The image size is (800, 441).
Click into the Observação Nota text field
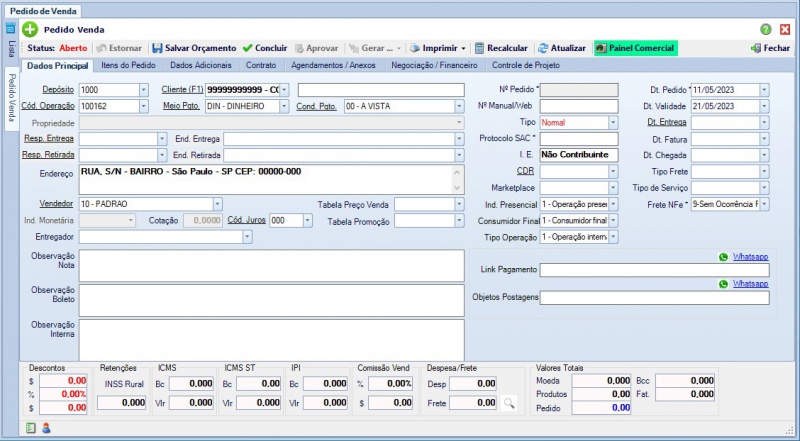pos(271,265)
